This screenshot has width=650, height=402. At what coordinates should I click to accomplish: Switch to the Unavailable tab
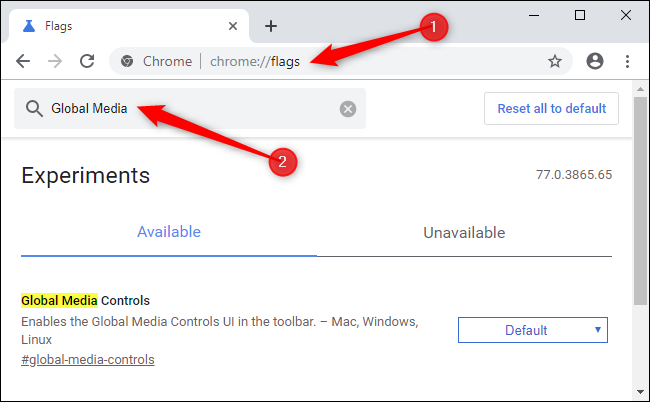[464, 233]
